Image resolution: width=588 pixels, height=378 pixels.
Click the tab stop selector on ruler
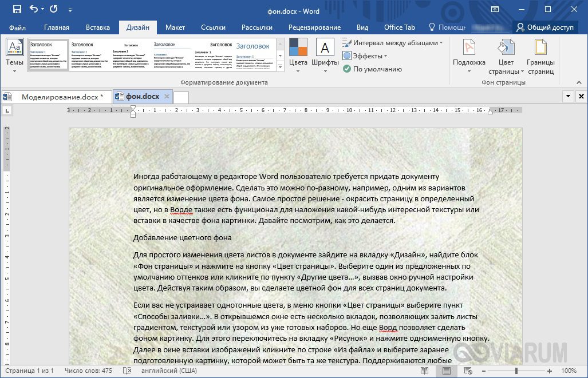tap(7, 110)
